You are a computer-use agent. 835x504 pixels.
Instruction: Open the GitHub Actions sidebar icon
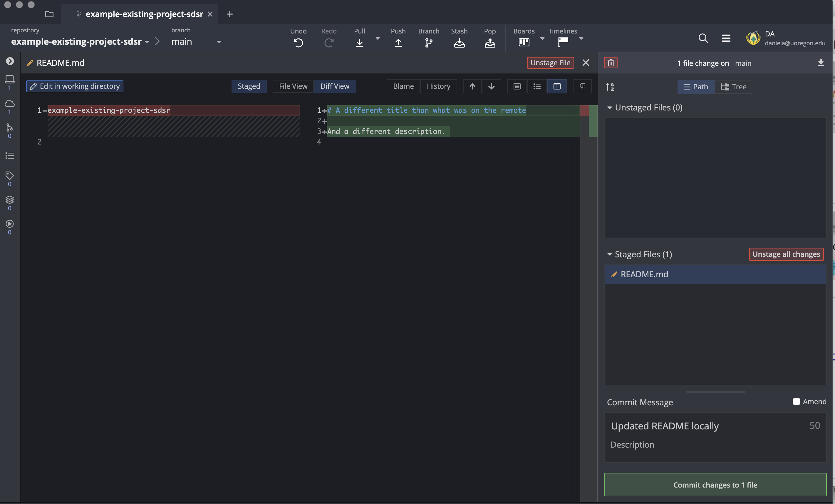point(9,224)
